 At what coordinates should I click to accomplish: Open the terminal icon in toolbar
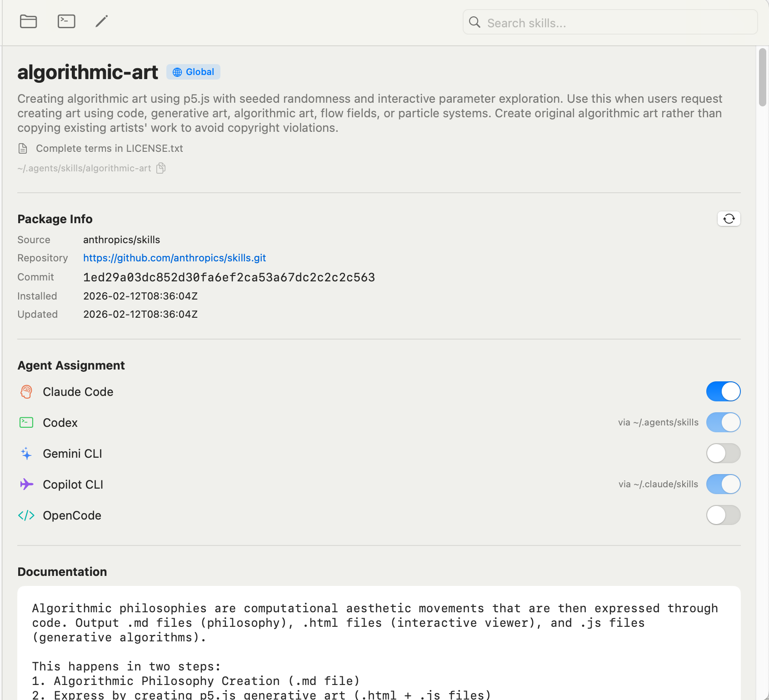pos(66,21)
